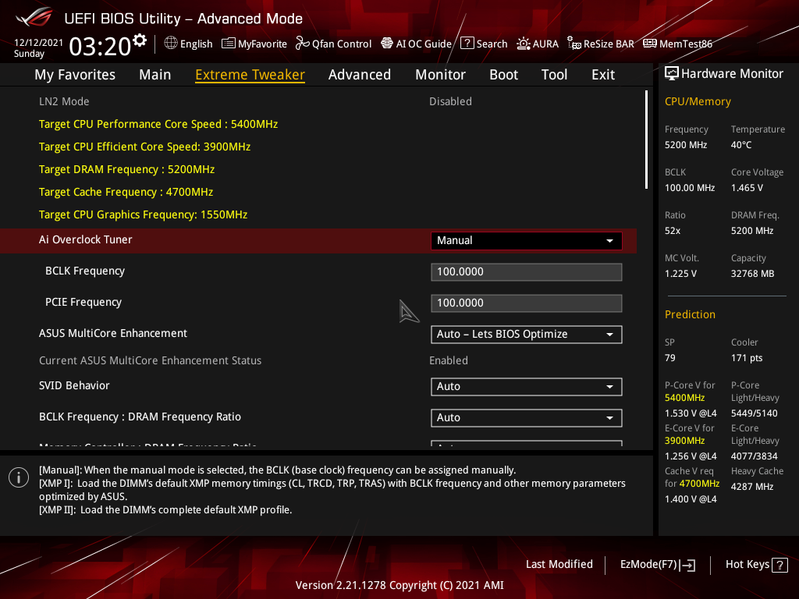Click the Search label
Screen dimensions: 799x599
[492, 44]
